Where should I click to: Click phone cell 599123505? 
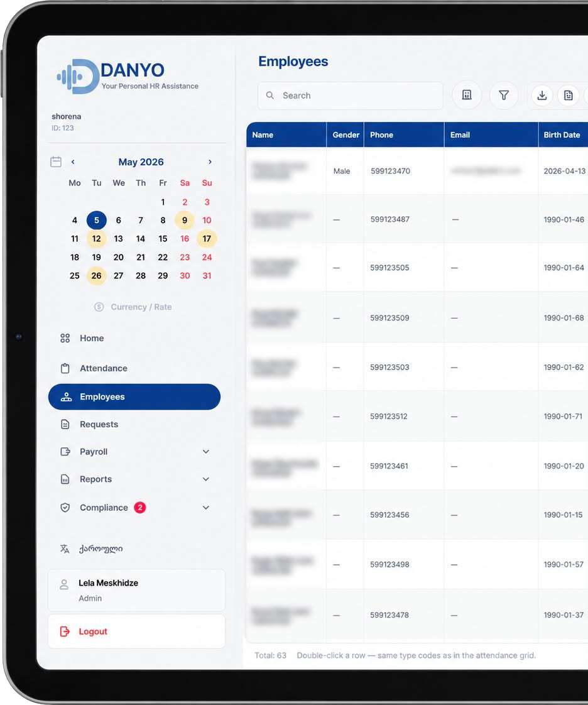pos(389,268)
